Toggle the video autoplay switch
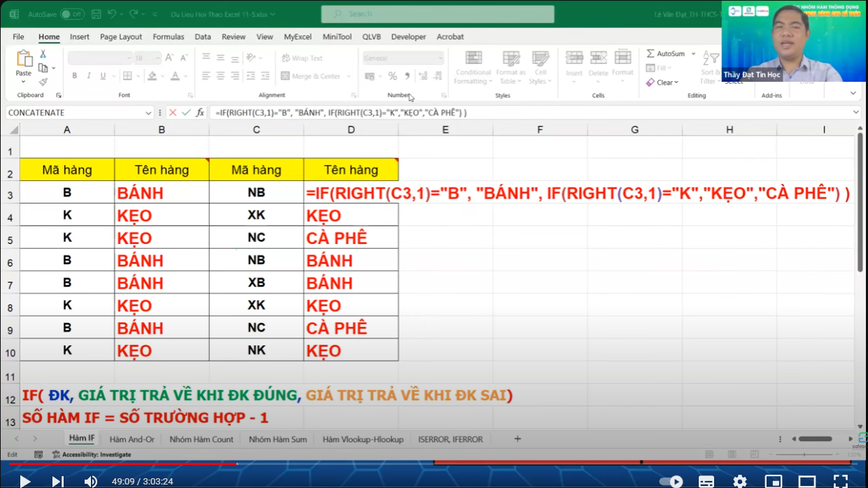Screen dimensions: 868x488 (671, 481)
